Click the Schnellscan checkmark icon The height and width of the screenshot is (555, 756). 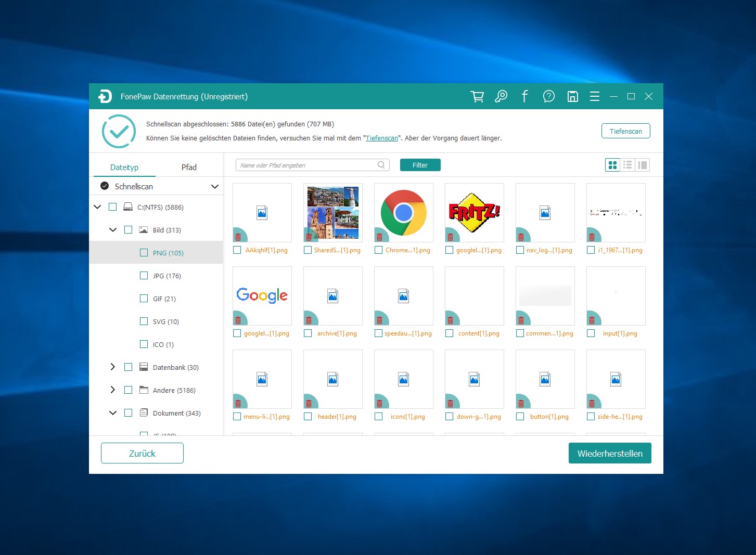point(105,186)
